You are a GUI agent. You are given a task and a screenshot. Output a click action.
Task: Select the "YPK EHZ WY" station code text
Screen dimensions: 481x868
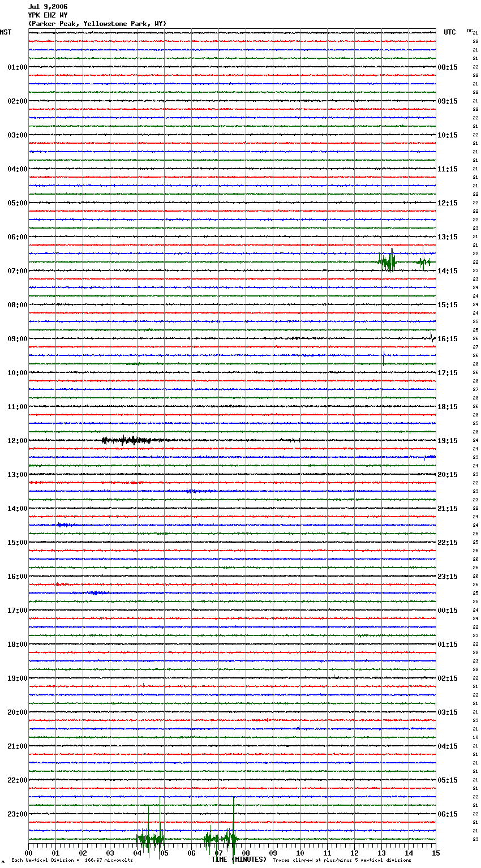tap(48, 15)
